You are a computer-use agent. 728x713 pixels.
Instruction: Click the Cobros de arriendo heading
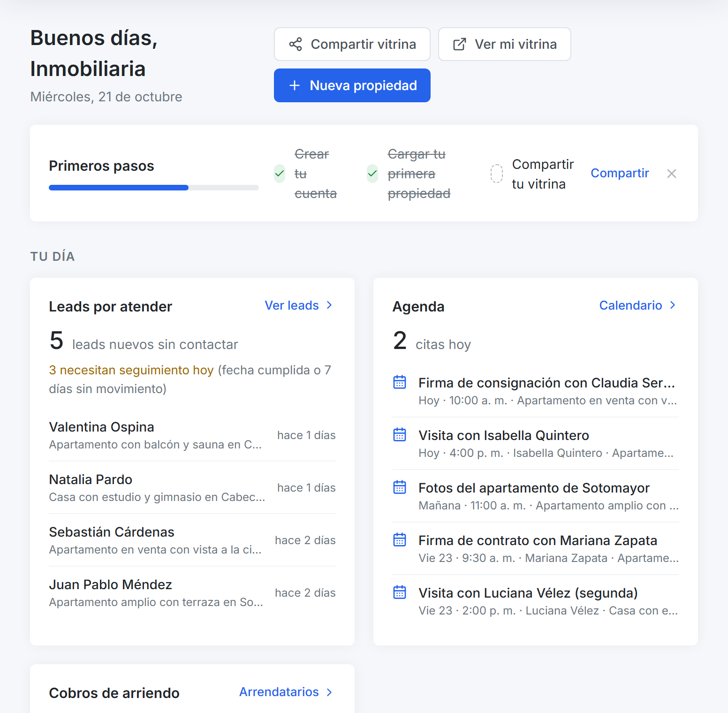(x=114, y=693)
